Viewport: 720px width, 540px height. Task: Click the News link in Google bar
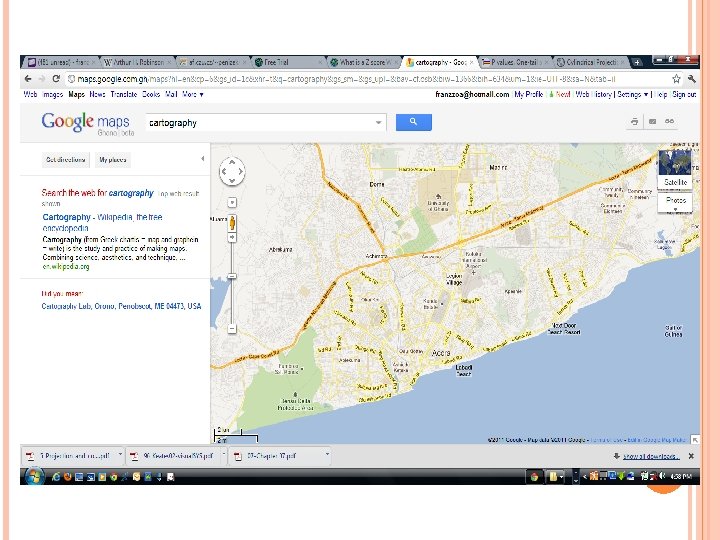pos(97,94)
